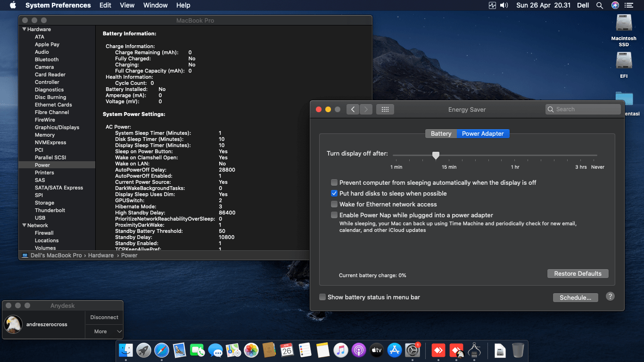Show all preferences grid button
Screen dimensions: 644x362
click(x=385, y=109)
